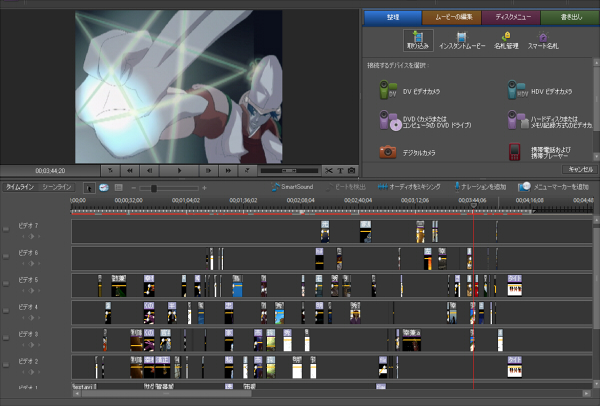Open the インスタントムービー option
Screen dimensions: 600x406
click(x=462, y=41)
